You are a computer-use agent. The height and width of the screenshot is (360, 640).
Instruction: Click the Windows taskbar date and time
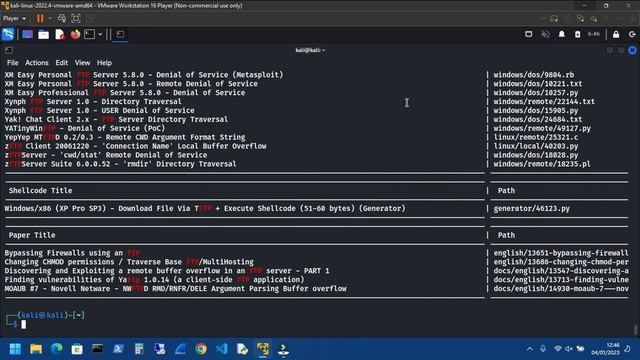click(x=605, y=349)
